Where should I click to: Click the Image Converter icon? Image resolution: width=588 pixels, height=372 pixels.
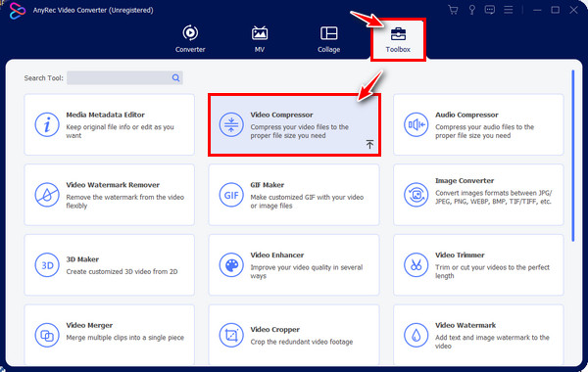(x=416, y=195)
